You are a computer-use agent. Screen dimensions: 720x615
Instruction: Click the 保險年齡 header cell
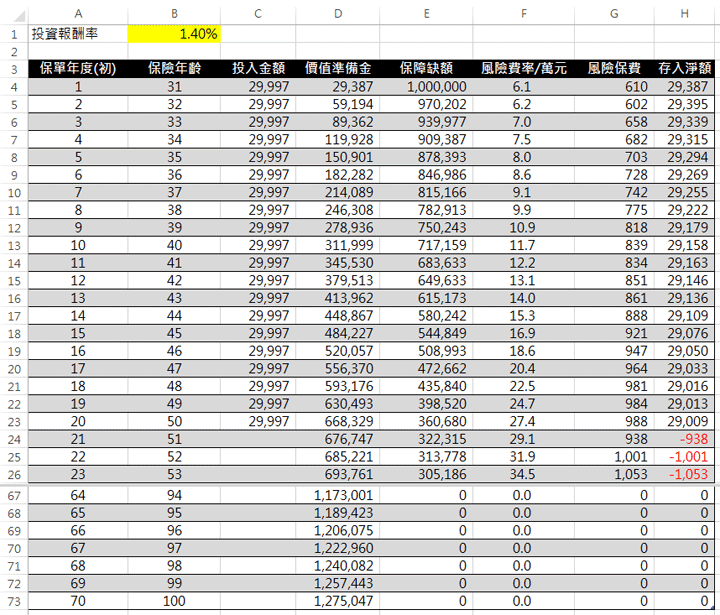point(174,68)
